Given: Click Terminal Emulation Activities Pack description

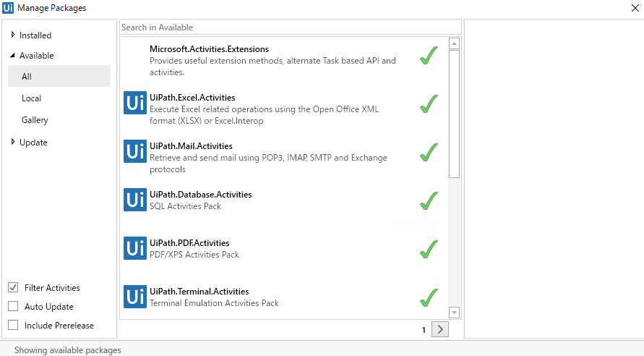Looking at the screenshot, I should [214, 303].
